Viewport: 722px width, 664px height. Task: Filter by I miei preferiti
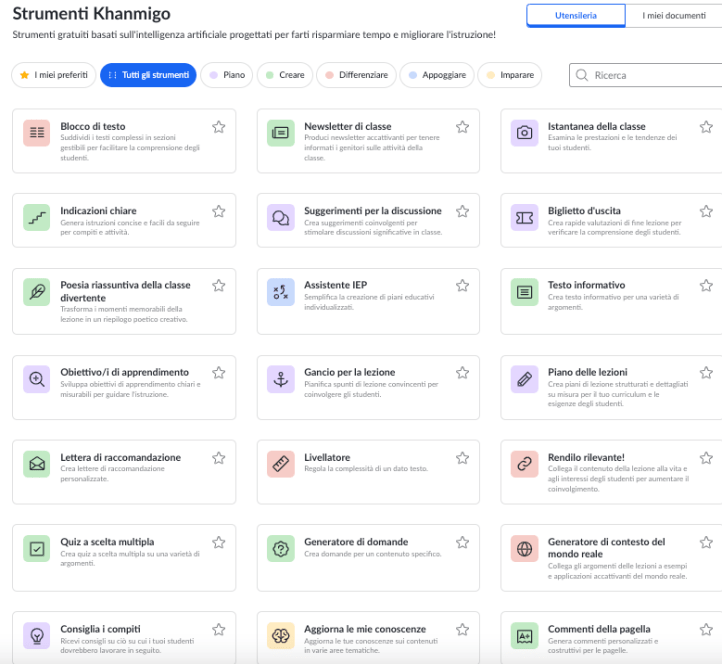(x=55, y=75)
